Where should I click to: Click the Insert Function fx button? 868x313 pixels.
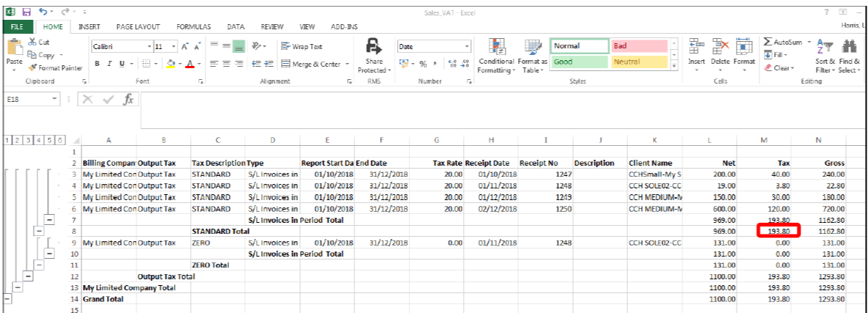(128, 100)
